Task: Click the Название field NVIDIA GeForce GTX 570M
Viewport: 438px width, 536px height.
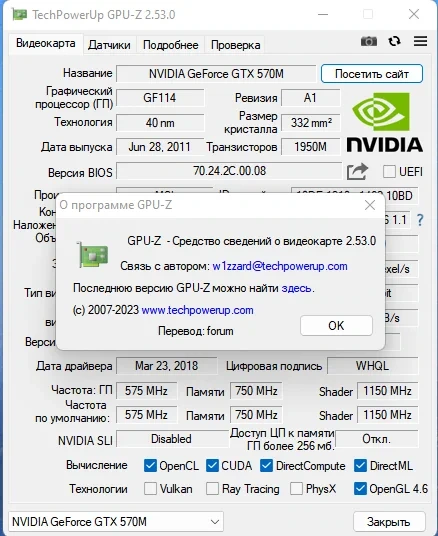Action: [216, 74]
